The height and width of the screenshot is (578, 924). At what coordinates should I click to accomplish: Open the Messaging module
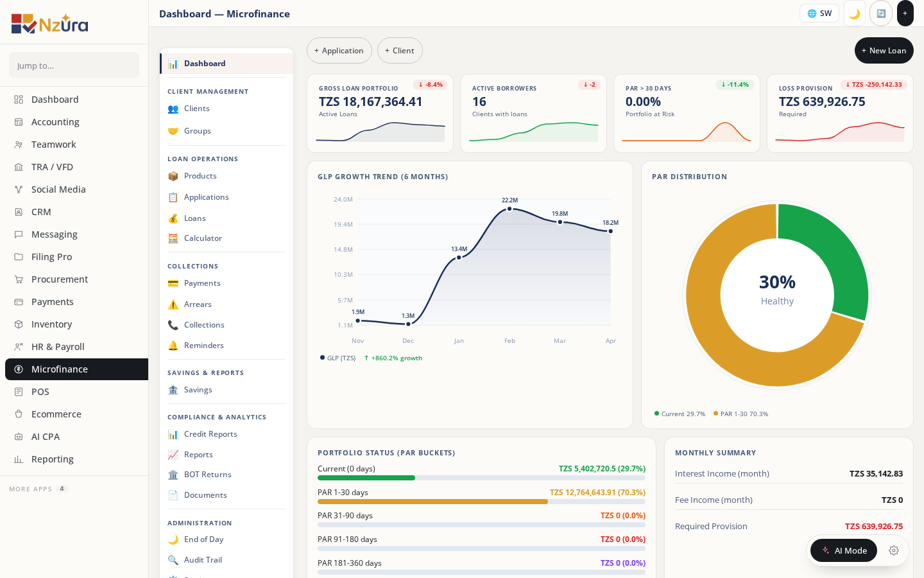tap(76, 234)
